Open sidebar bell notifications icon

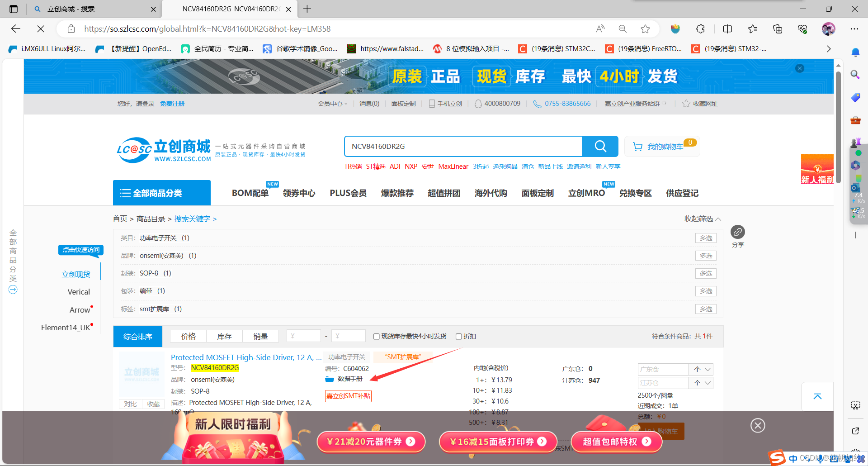pyautogui.click(x=855, y=52)
